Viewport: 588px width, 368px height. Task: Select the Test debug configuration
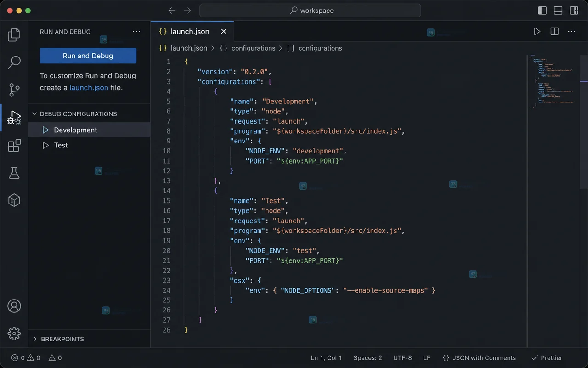click(89, 145)
